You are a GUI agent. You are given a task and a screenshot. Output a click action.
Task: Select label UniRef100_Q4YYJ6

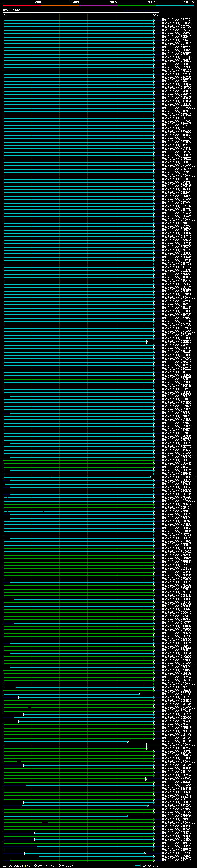point(176,860)
